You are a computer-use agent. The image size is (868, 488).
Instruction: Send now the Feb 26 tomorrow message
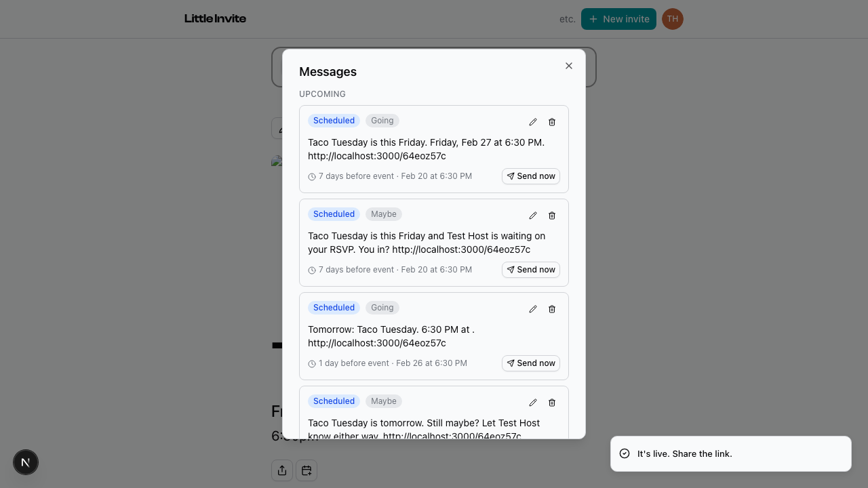tap(531, 363)
